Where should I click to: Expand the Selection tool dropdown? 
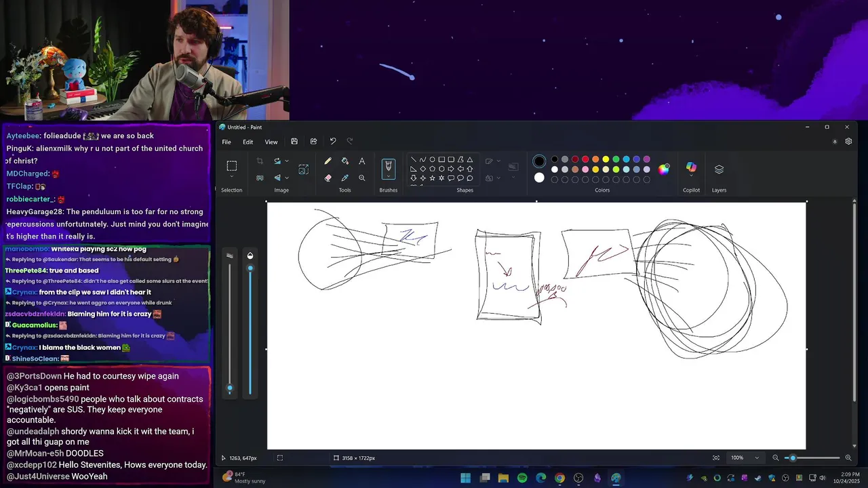pyautogui.click(x=231, y=177)
